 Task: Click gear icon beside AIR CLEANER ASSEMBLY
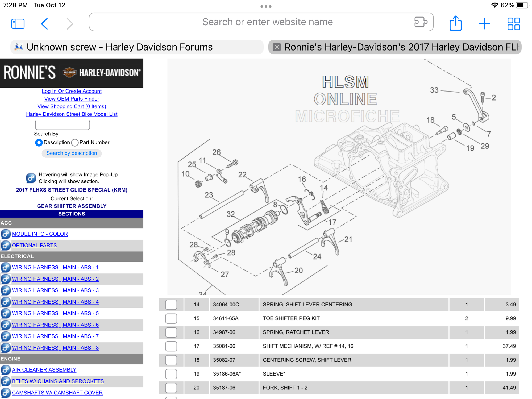(6, 370)
